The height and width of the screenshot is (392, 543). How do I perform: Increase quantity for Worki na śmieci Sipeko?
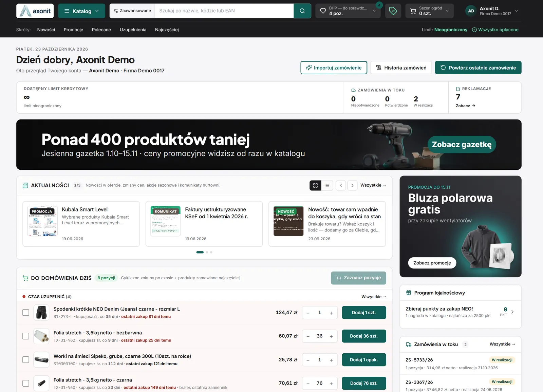(x=331, y=360)
